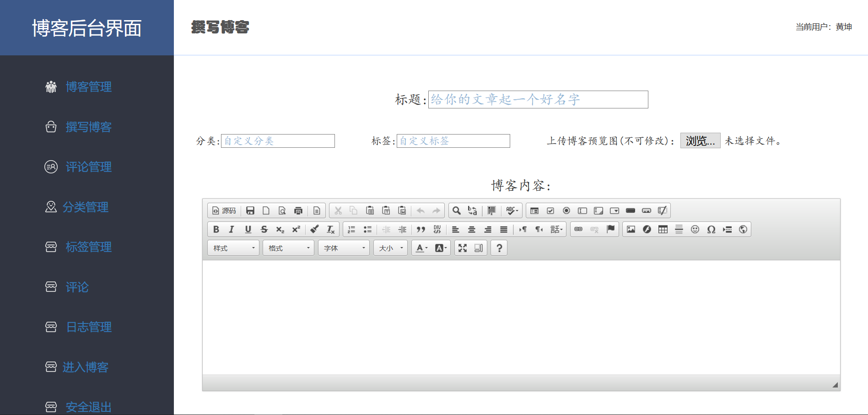Screen dimensions: 868x415
Task: Insert a table in the editor
Action: (663, 229)
